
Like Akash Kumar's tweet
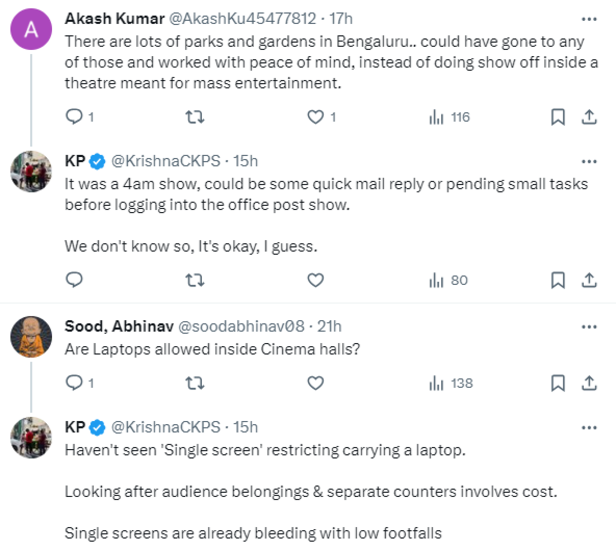(x=316, y=117)
